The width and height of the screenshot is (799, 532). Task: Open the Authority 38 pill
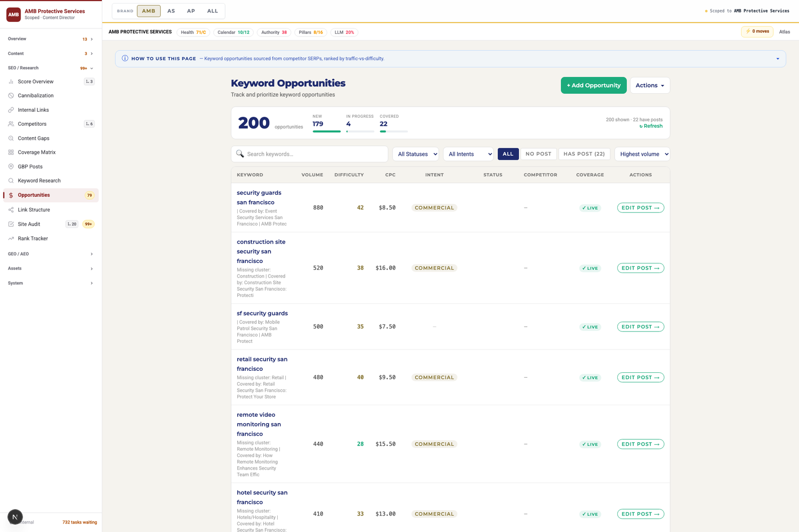(x=274, y=32)
